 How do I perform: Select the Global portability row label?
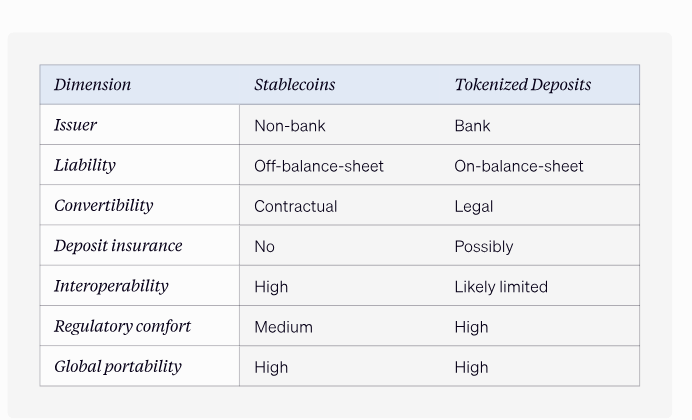click(118, 366)
